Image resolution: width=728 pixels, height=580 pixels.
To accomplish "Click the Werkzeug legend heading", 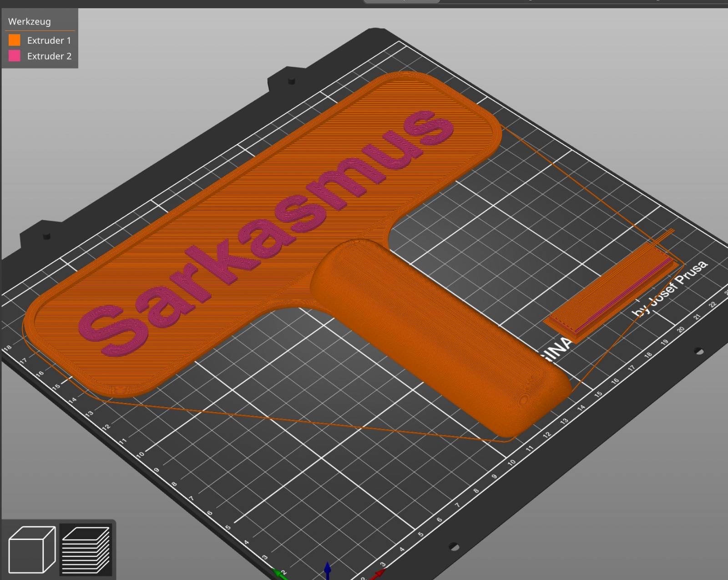I will click(30, 21).
